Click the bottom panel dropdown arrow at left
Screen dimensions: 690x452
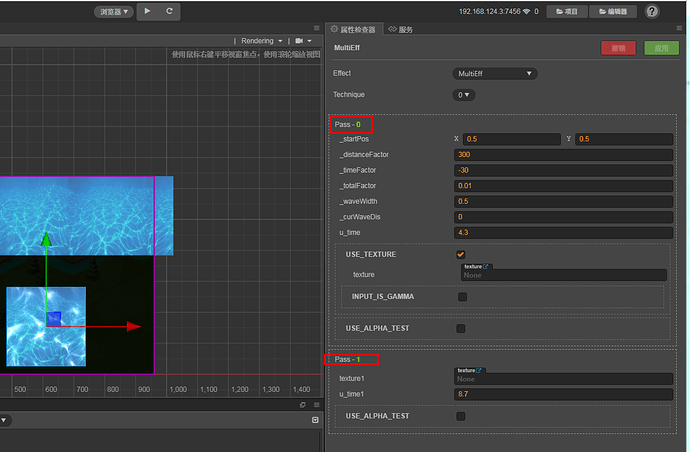(x=4, y=420)
